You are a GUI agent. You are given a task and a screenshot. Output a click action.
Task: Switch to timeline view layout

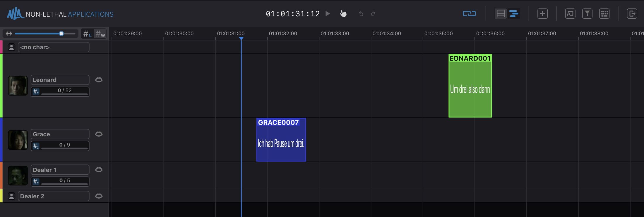click(x=514, y=14)
